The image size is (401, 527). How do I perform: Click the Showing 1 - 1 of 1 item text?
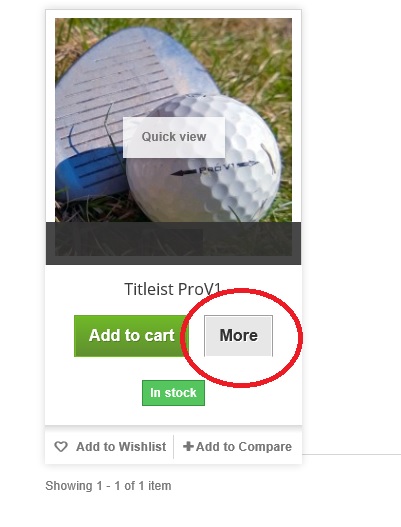tap(108, 486)
